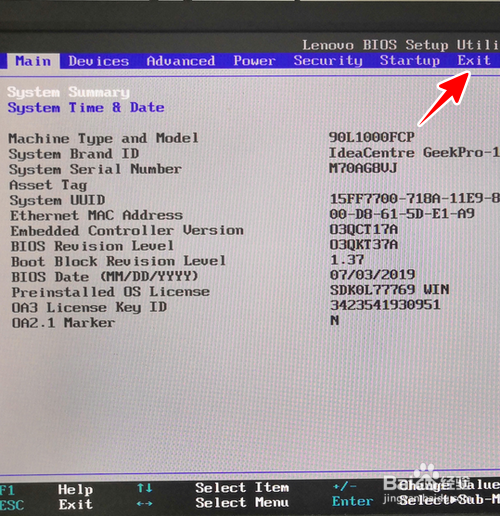Open System Summary entry

[x=68, y=92]
